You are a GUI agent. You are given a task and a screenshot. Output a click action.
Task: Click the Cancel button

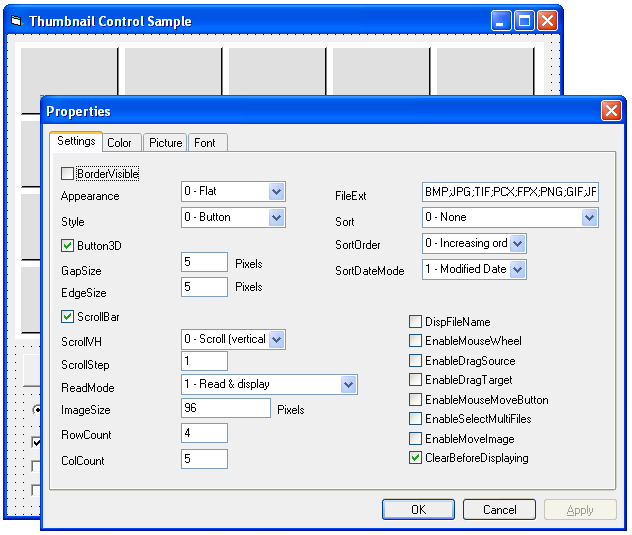[500, 510]
